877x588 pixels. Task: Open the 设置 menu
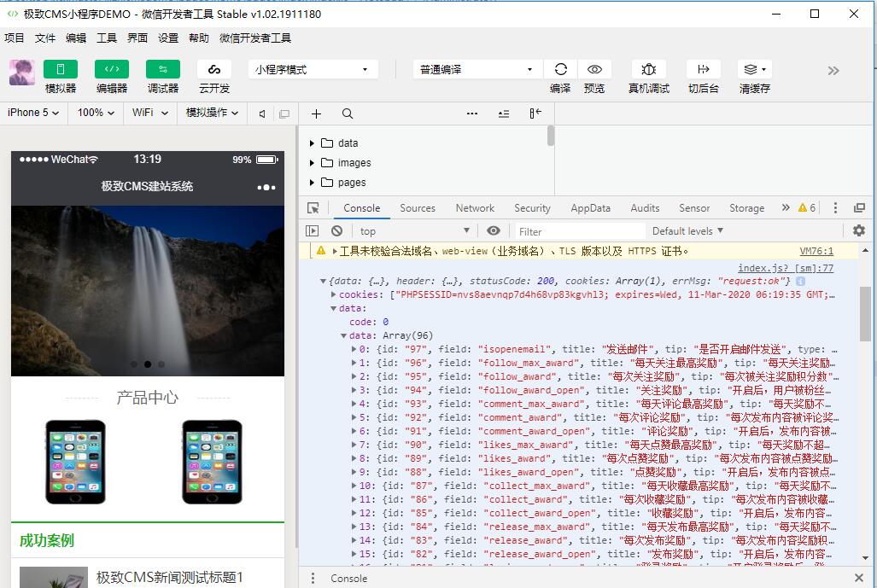167,38
